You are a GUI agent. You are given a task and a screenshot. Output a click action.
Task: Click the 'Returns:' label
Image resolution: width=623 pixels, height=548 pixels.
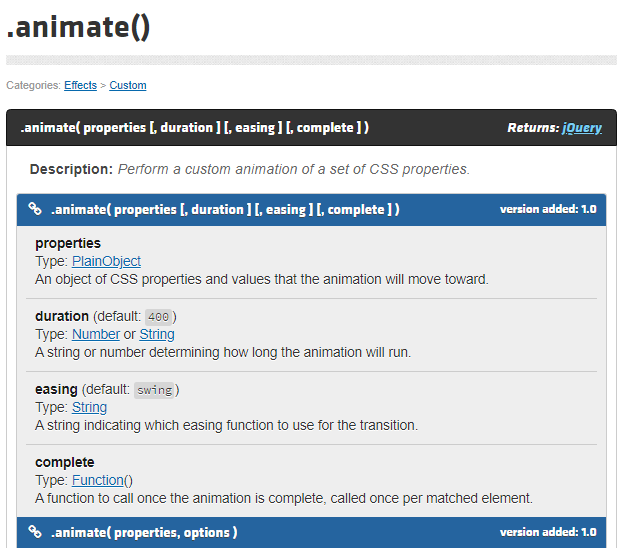(x=533, y=128)
